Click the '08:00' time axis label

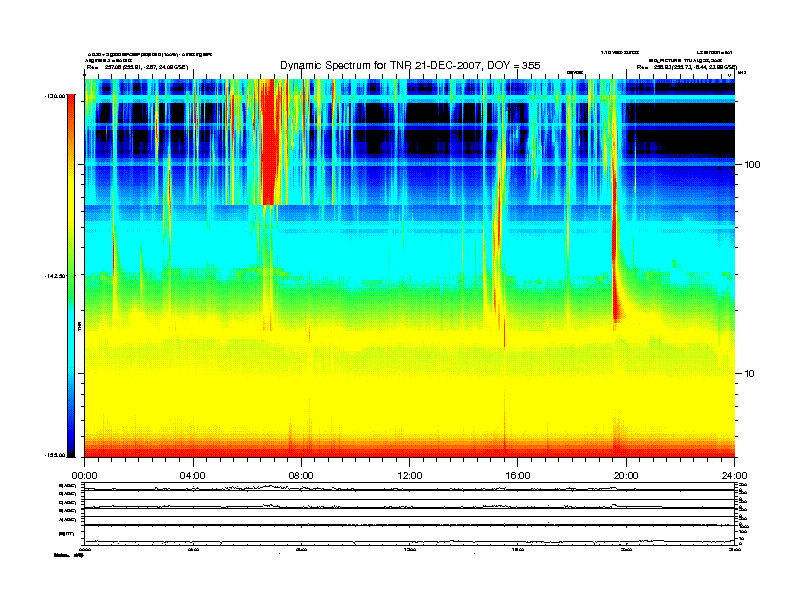tap(301, 476)
